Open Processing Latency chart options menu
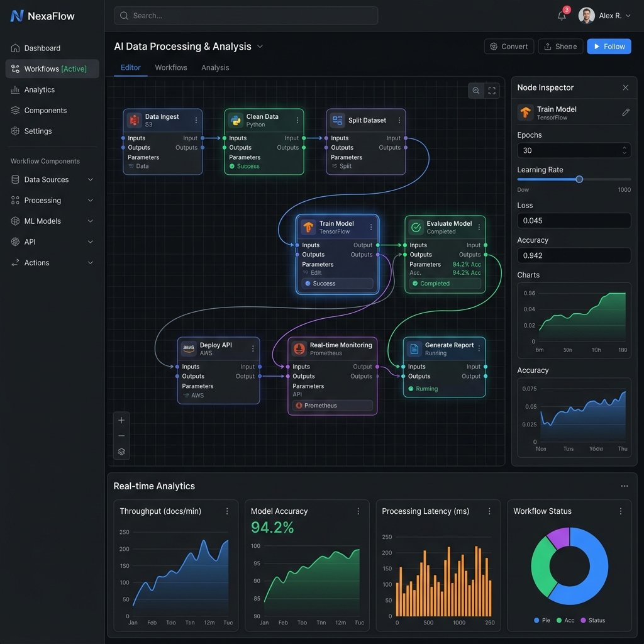 489,511
